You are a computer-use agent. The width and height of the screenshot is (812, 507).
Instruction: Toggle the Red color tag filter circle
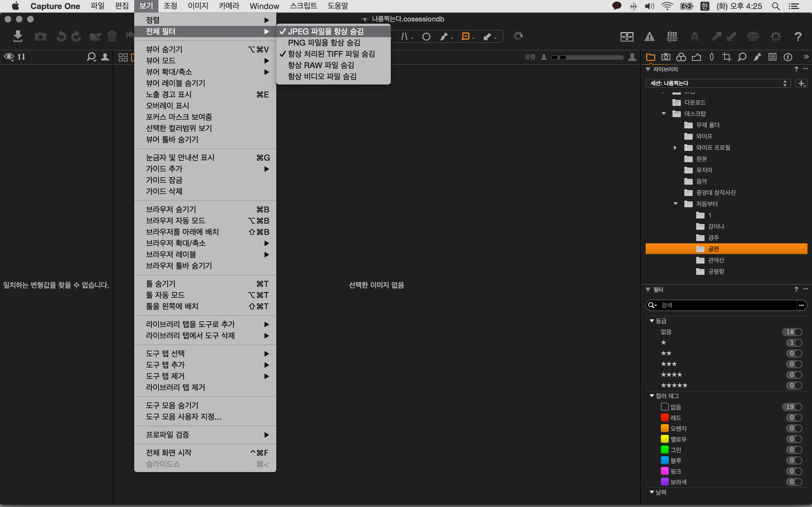tap(798, 418)
